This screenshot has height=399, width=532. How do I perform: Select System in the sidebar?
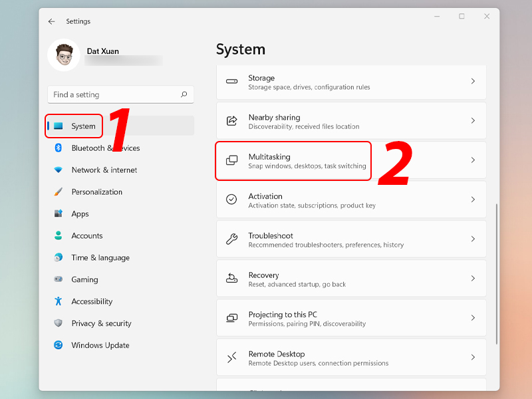pyautogui.click(x=120, y=126)
